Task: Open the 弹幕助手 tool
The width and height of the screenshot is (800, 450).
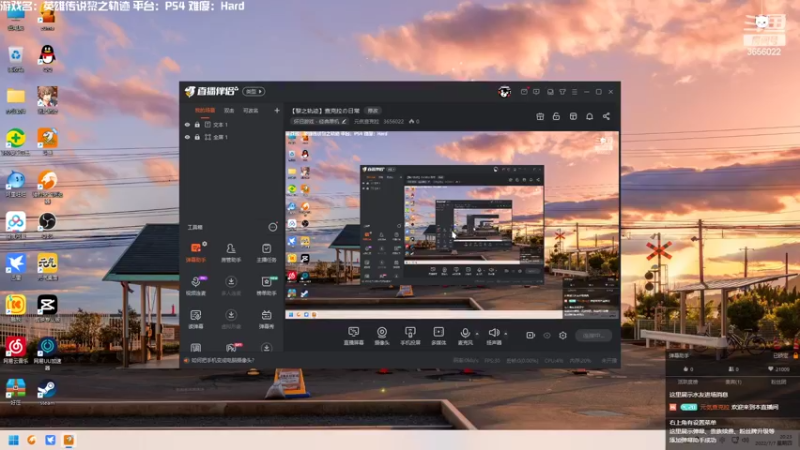Action: coord(195,253)
